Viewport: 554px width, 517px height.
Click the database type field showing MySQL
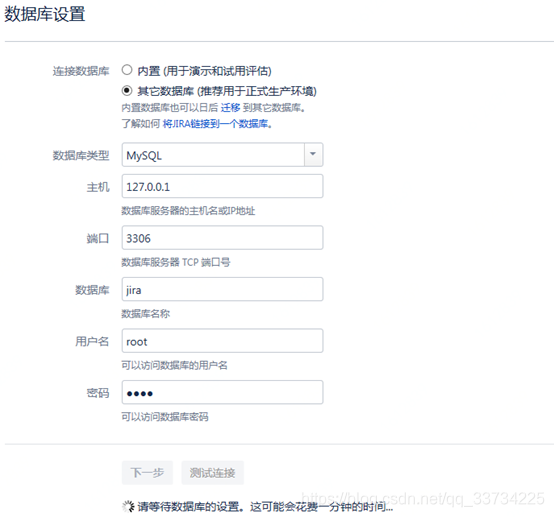[x=222, y=154]
